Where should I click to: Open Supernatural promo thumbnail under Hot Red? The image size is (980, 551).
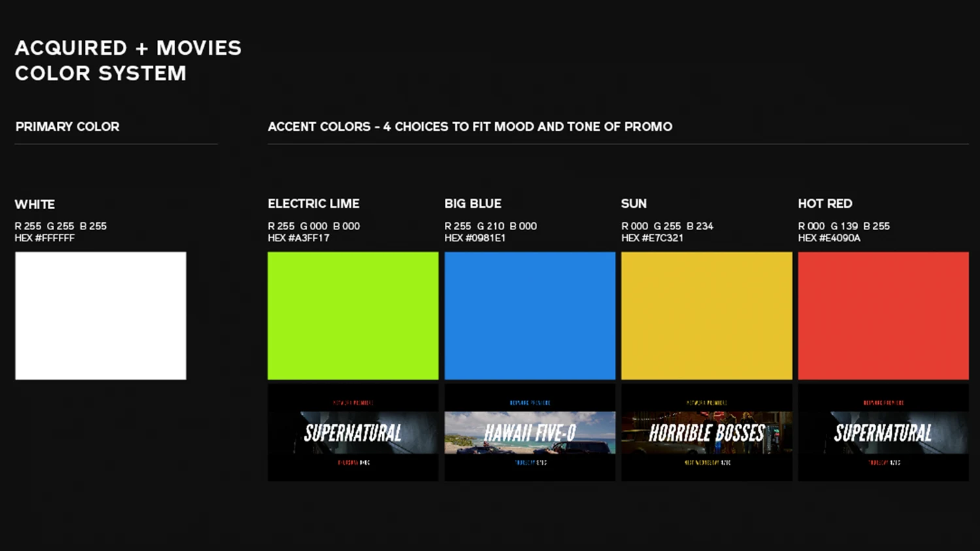point(883,433)
